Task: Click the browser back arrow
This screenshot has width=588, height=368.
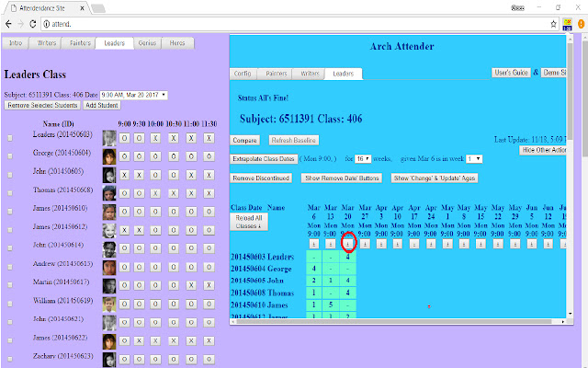Action: 9,22
